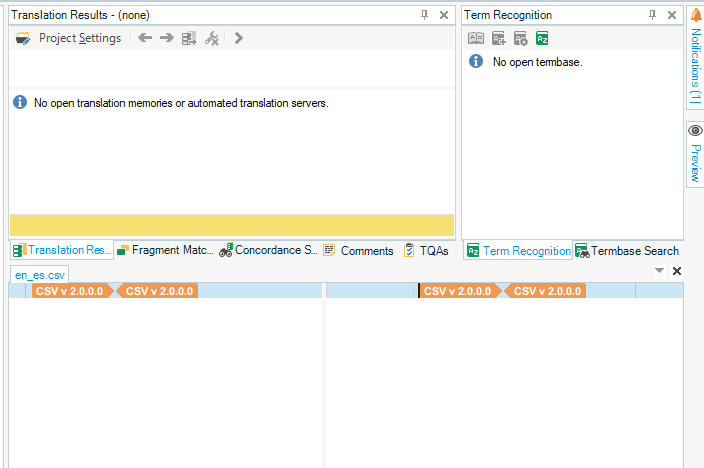Click second source CSV v 2.0.0.0 tag
Viewport: 704px width, 468px height.
point(157,291)
